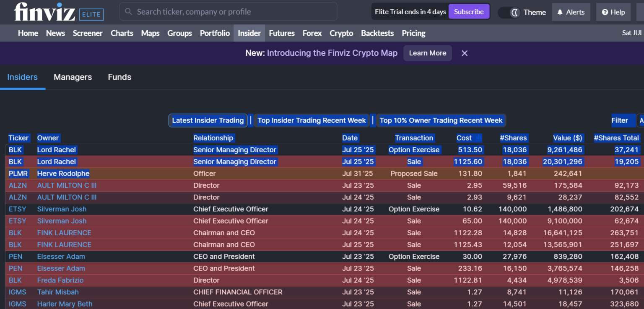Click the Finviz logo
Viewport: 644px width, 309px height.
(44, 11)
